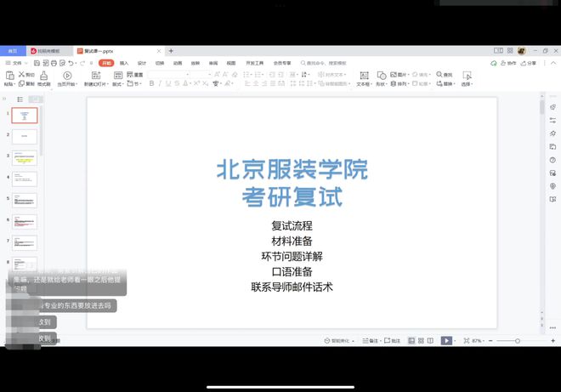Switch to Reading view in status bar
This screenshot has height=392, width=561.
[430, 340]
